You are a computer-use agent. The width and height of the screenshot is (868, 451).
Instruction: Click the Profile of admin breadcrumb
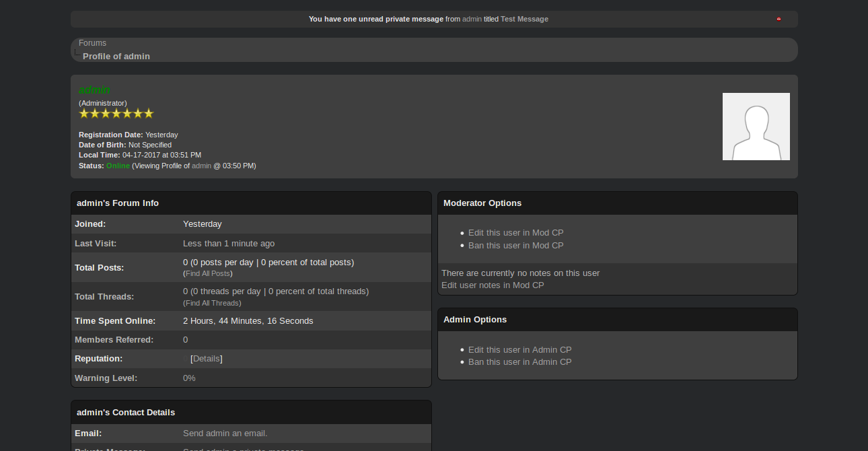tap(116, 57)
